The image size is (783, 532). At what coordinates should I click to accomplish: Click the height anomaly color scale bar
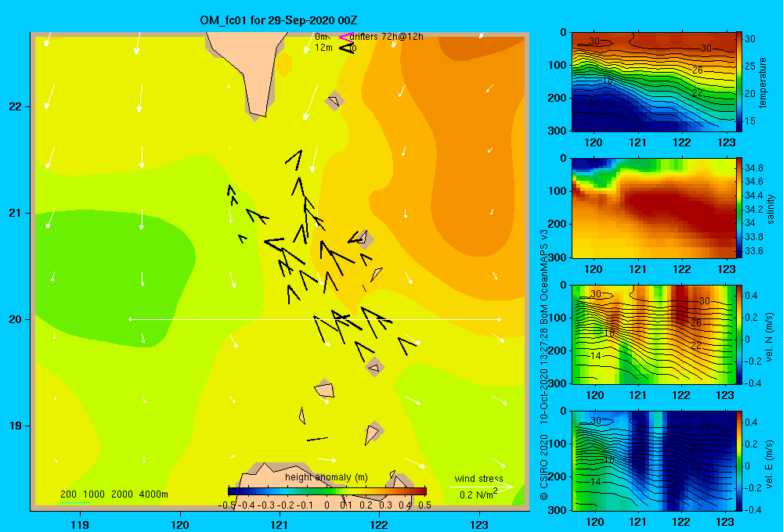click(327, 491)
